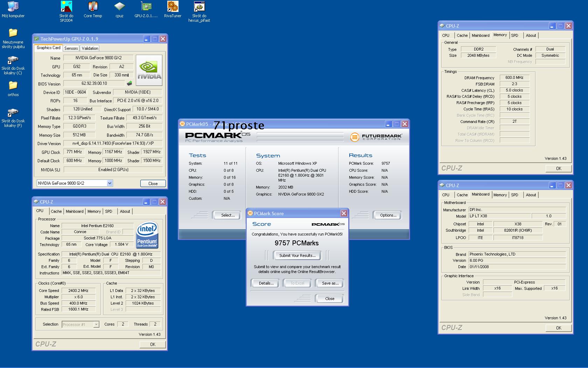588x368 pixels.
Task: Open Memory tab in CPU-Z mainboard window
Action: pos(500,195)
